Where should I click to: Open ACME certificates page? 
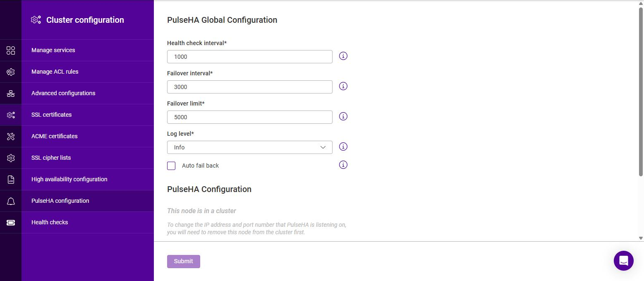[88, 136]
